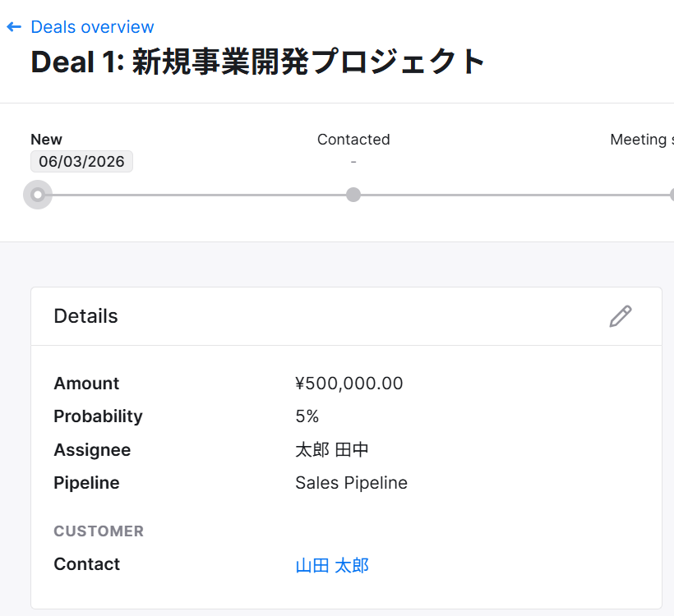
Task: Click the 5% probability value
Action: [307, 416]
